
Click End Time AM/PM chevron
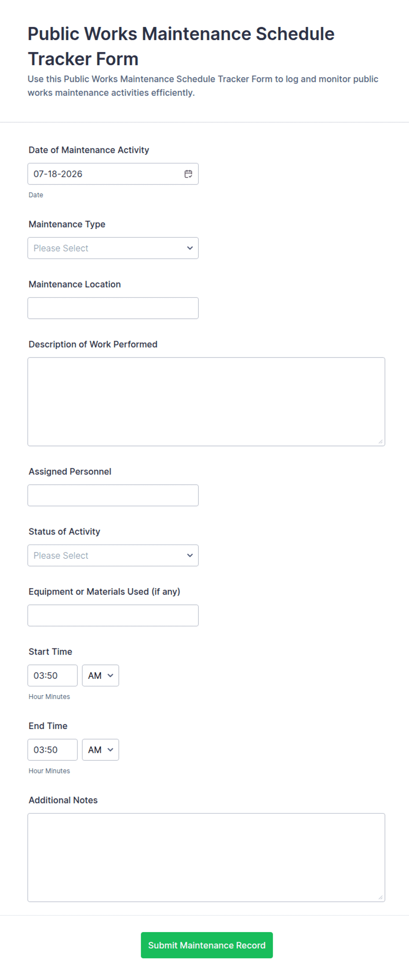pyautogui.click(x=110, y=750)
